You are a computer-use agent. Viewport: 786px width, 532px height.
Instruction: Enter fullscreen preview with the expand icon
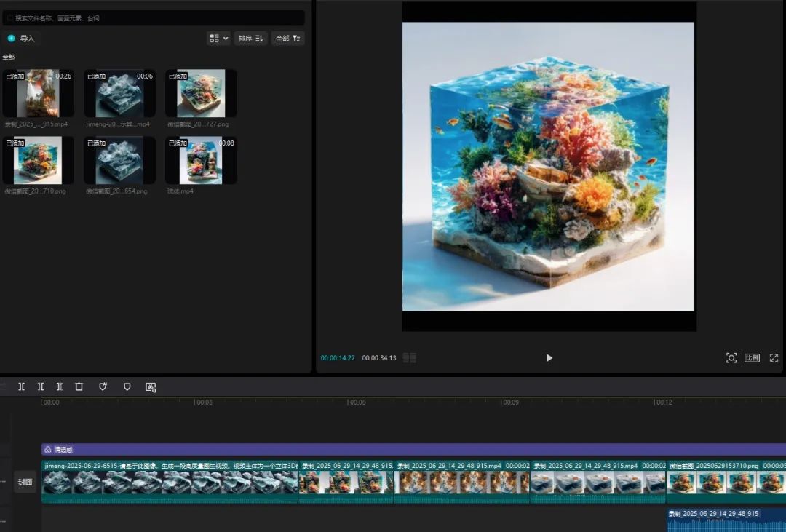click(x=774, y=358)
